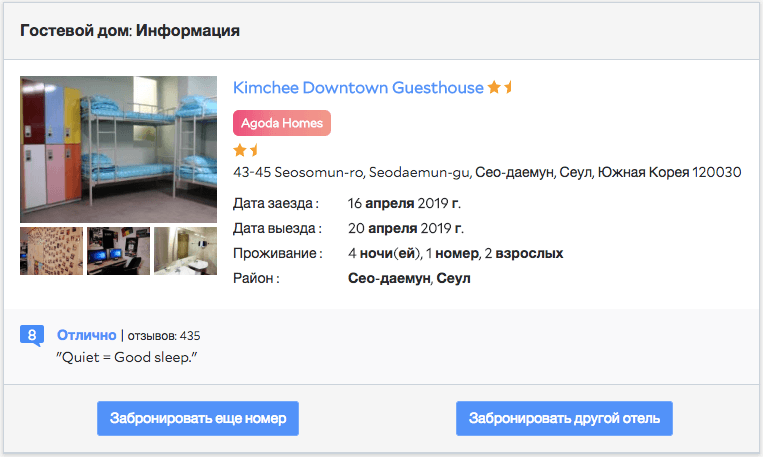Open the bathroom sinks thumbnail
The width and height of the screenshot is (763, 457).
pyautogui.click(x=185, y=251)
